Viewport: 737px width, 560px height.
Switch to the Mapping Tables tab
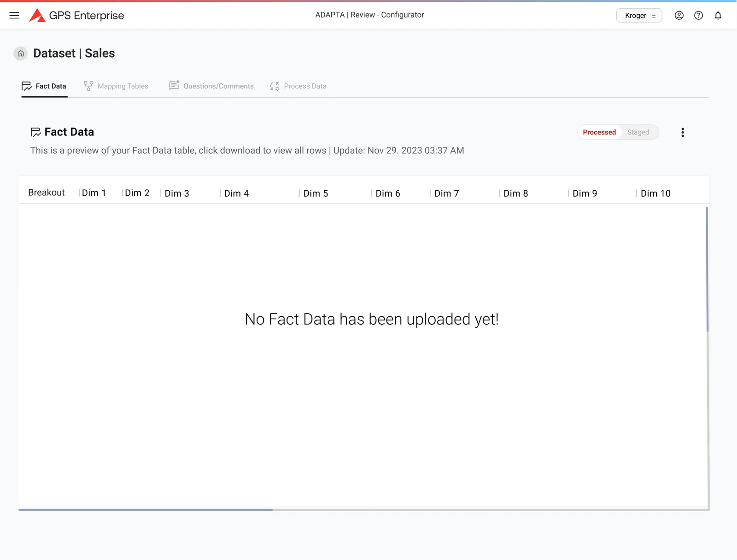point(116,86)
